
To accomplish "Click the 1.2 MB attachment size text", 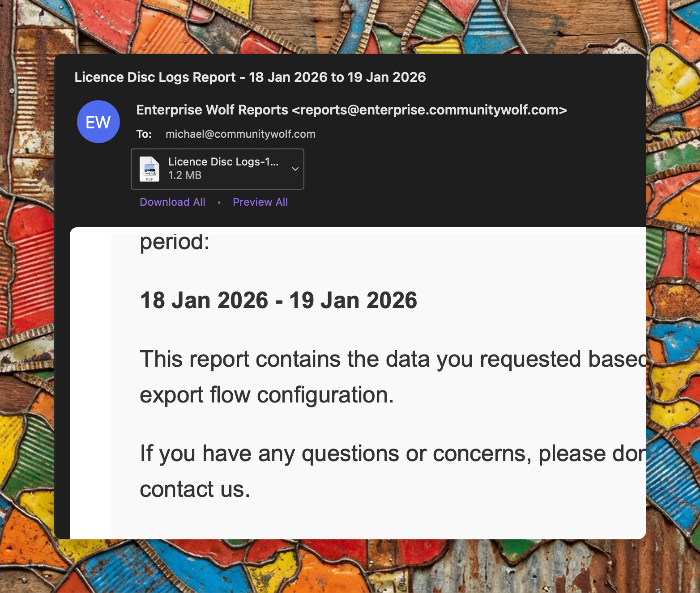I will pos(185,175).
